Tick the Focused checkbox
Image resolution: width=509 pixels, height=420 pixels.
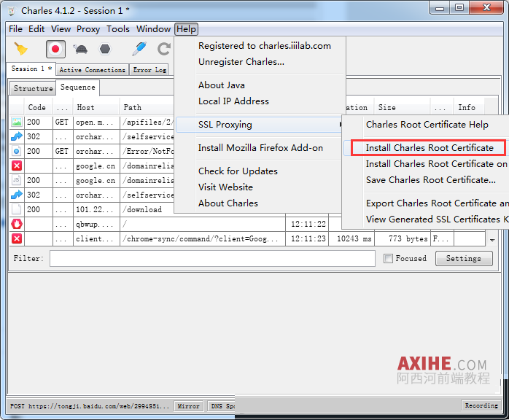(x=388, y=258)
